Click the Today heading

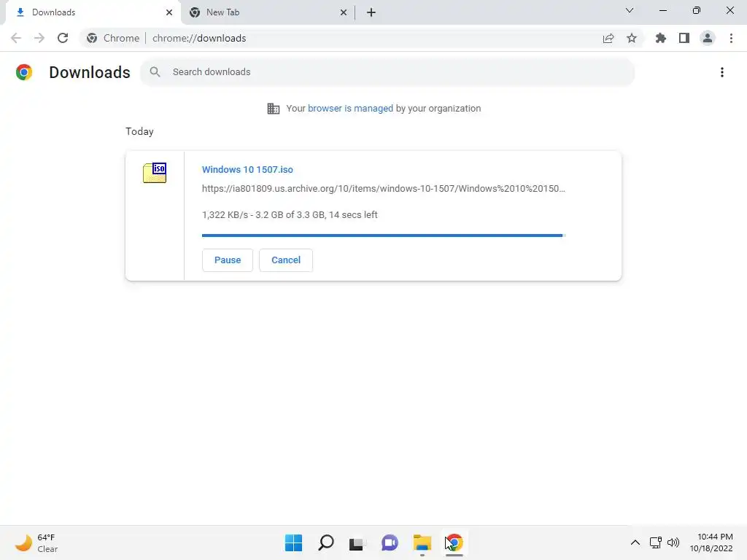(139, 131)
